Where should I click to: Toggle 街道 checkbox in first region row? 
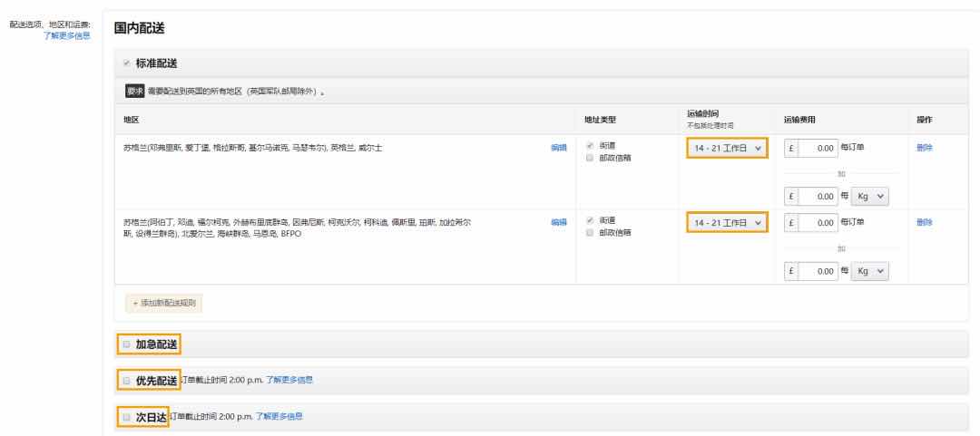590,146
